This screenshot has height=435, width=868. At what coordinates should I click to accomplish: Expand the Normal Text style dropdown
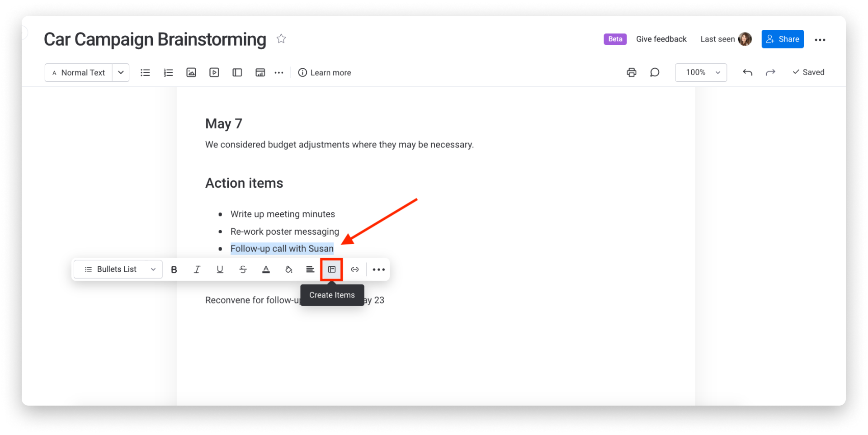point(121,72)
